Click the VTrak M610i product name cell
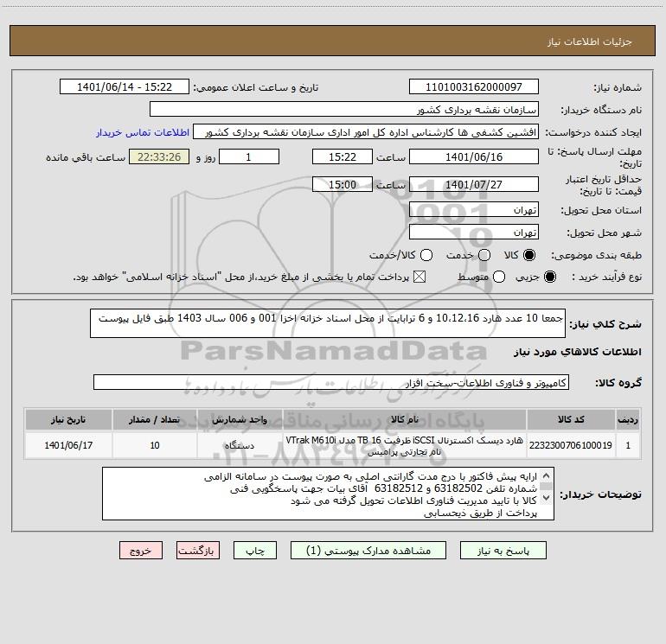This screenshot has width=666, height=644. coord(405,445)
